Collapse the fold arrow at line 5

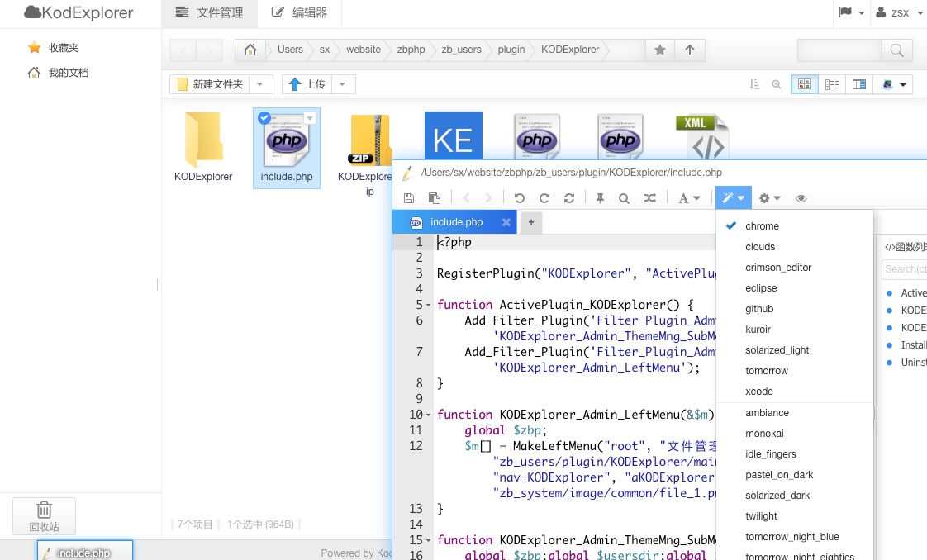pos(429,306)
